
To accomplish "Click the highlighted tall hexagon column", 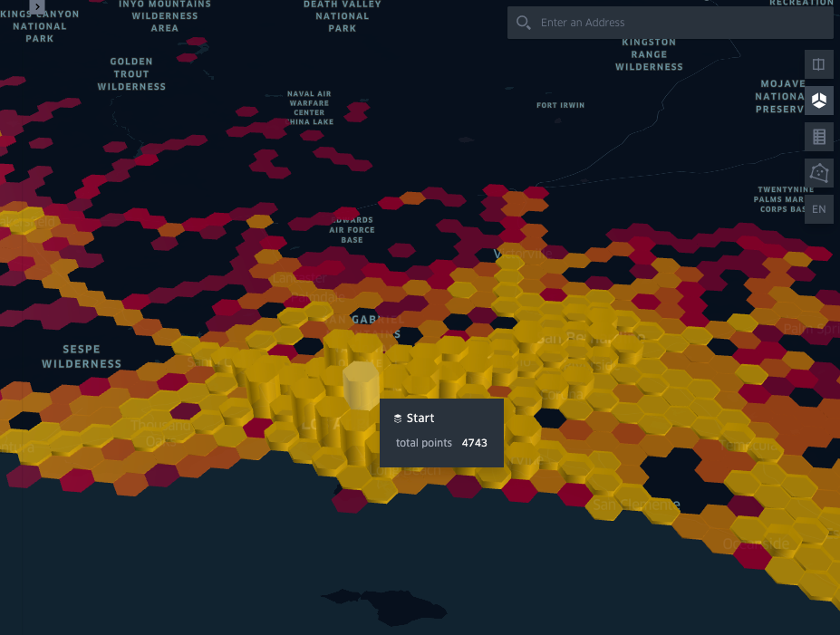I will point(361,384).
